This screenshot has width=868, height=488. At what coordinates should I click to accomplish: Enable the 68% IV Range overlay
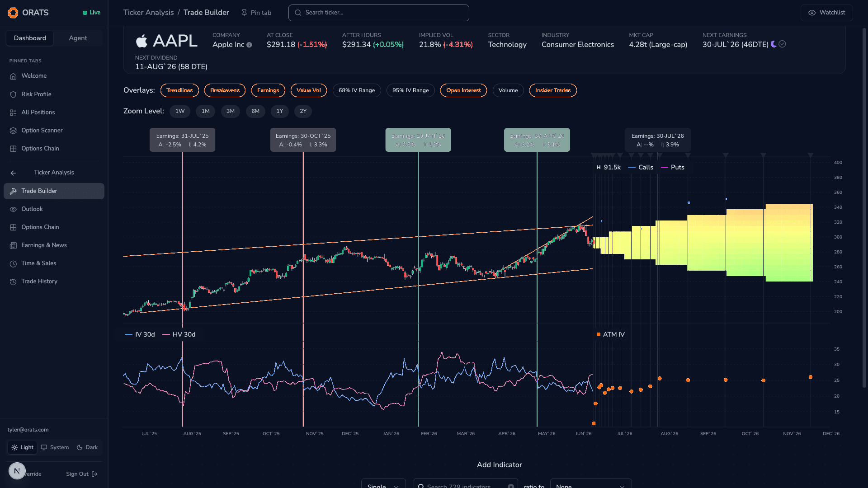click(357, 90)
